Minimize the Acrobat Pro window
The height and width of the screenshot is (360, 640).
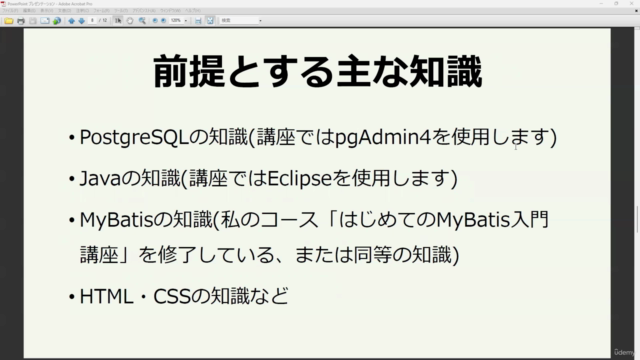[x=601, y=4]
